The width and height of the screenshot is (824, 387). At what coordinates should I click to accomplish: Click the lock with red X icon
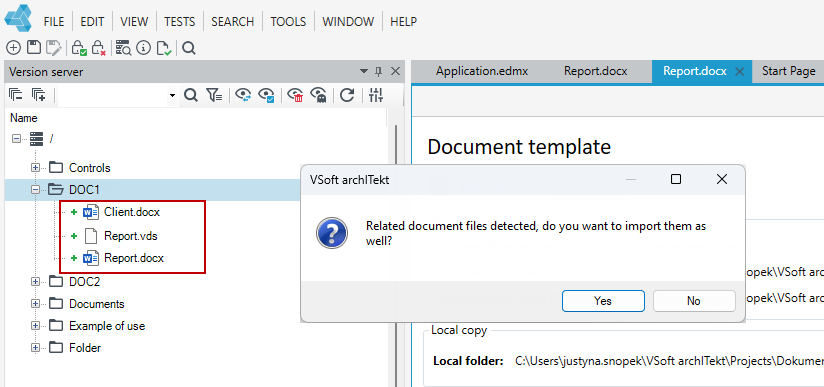click(x=99, y=48)
